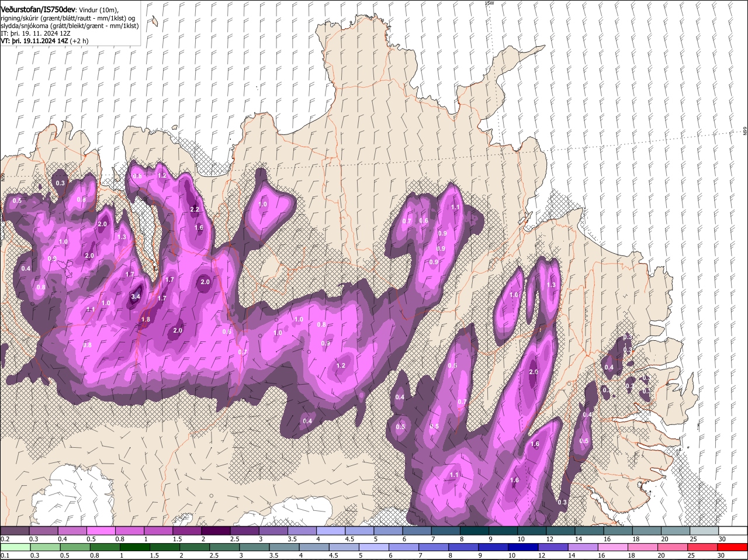Pick upper legend swatch above label 18
The width and height of the screenshot is (748, 560).
[646, 531]
